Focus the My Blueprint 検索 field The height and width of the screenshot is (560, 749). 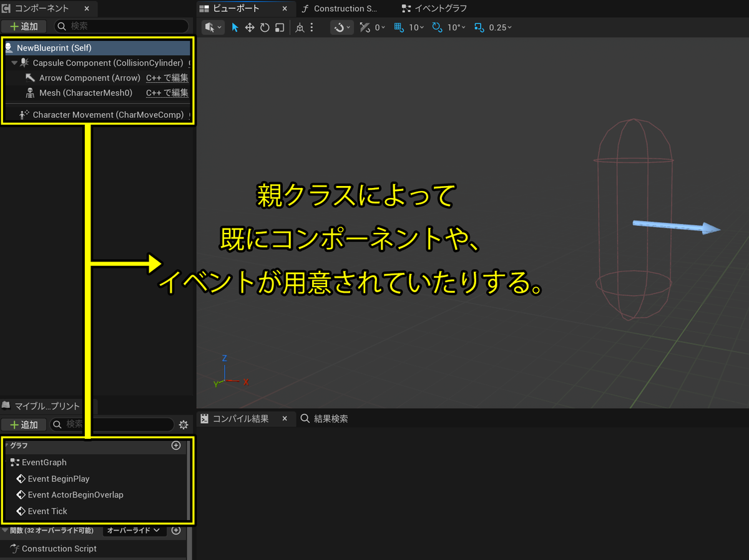coord(112,425)
